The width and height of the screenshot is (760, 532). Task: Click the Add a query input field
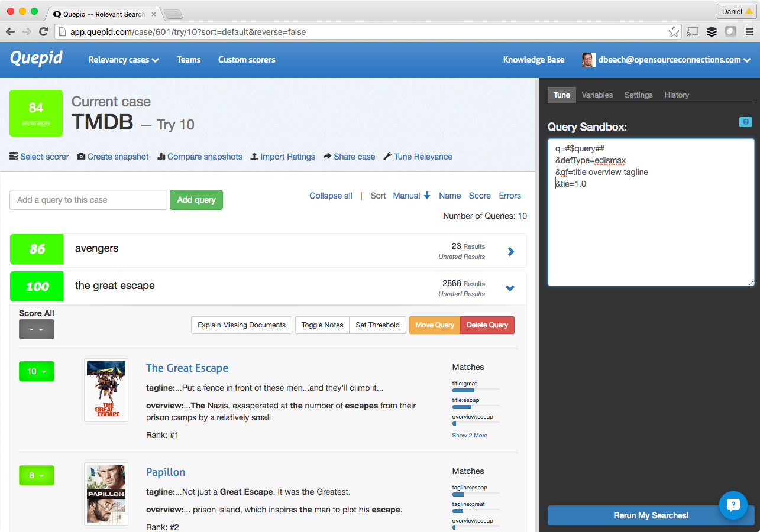tap(89, 200)
